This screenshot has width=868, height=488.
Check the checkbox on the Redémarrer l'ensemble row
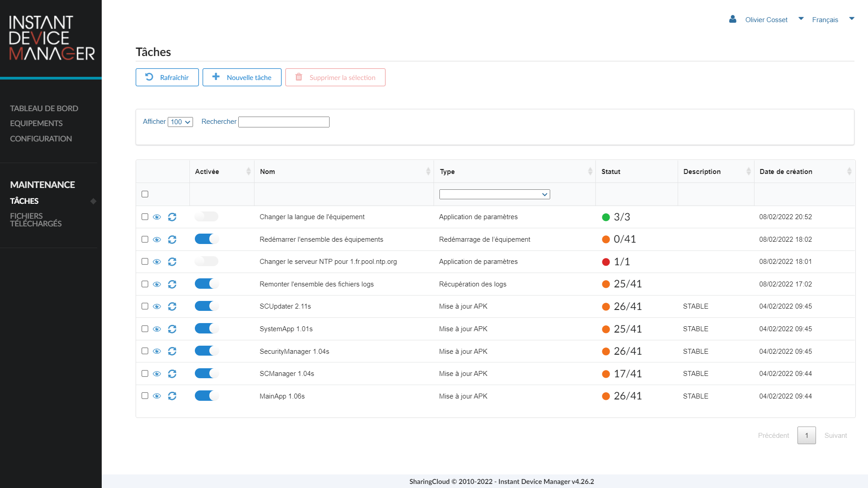pyautogui.click(x=145, y=239)
